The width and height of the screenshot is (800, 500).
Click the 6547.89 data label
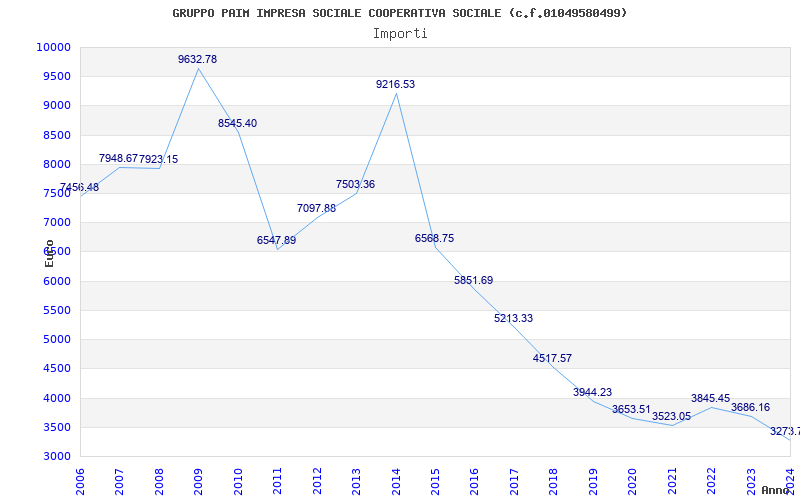click(277, 240)
